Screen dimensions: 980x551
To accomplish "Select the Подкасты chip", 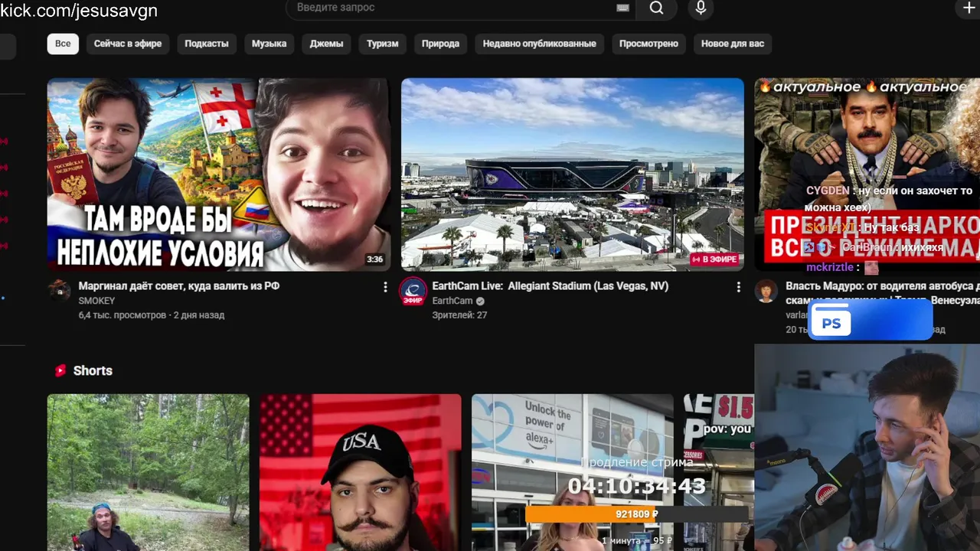I will pos(207,44).
